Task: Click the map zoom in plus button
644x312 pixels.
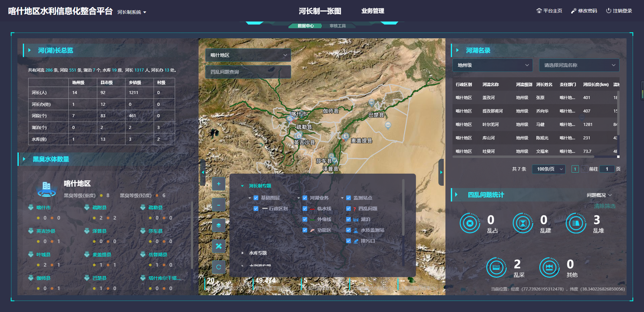Action: pyautogui.click(x=219, y=184)
